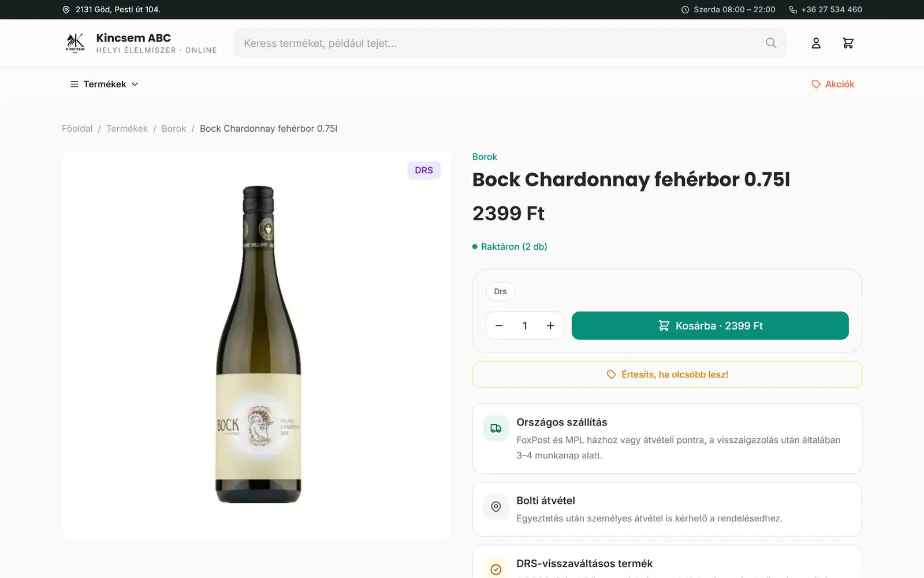Click Értesíts, ha olcsóbb lesz! button
This screenshot has width=924, height=578.
[667, 375]
